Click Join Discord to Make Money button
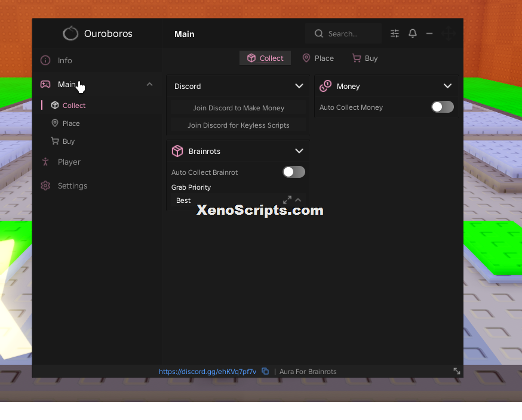 click(x=238, y=108)
